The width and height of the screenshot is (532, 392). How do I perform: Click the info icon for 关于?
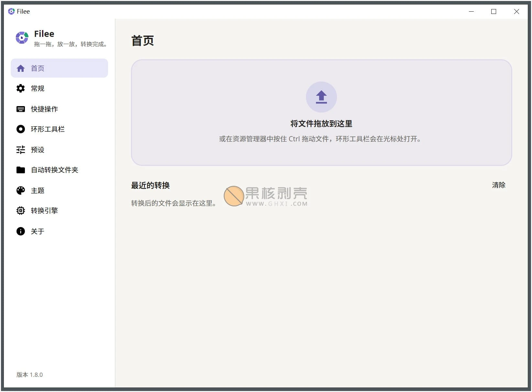point(21,231)
